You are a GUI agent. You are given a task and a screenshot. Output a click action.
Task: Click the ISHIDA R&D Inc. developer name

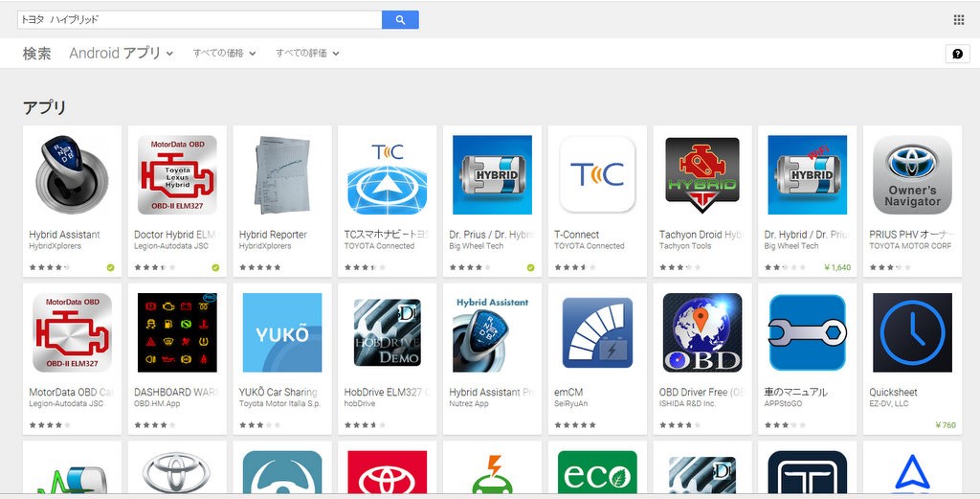(x=688, y=404)
